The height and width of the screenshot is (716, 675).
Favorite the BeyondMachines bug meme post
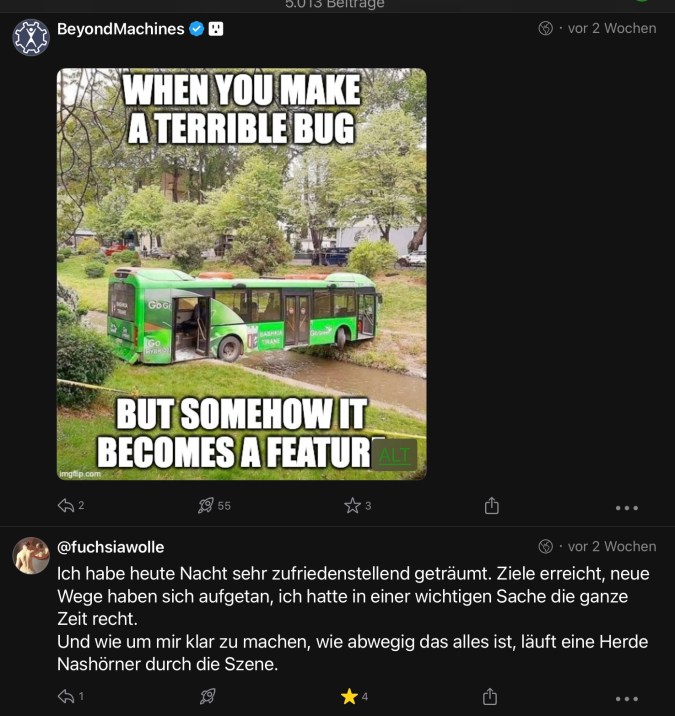pyautogui.click(x=352, y=506)
